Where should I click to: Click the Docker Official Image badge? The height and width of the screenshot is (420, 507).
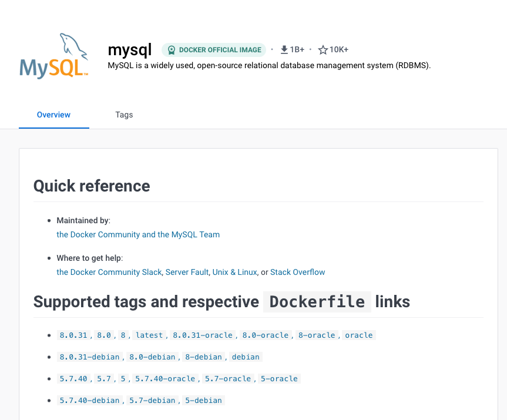(214, 50)
